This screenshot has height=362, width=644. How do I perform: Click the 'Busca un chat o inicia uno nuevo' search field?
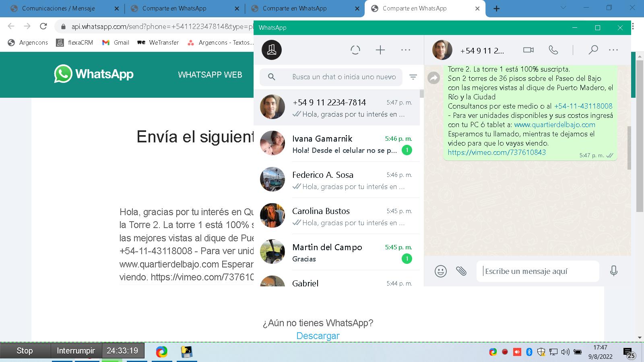click(331, 77)
